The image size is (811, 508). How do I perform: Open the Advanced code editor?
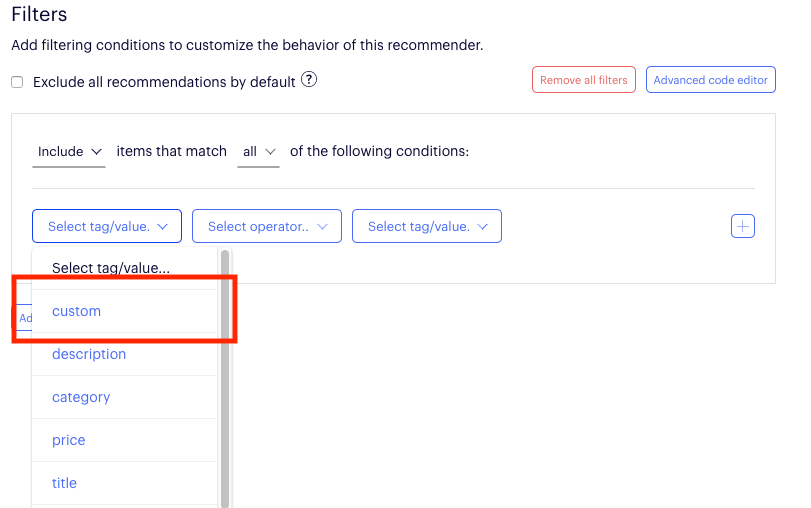[710, 80]
